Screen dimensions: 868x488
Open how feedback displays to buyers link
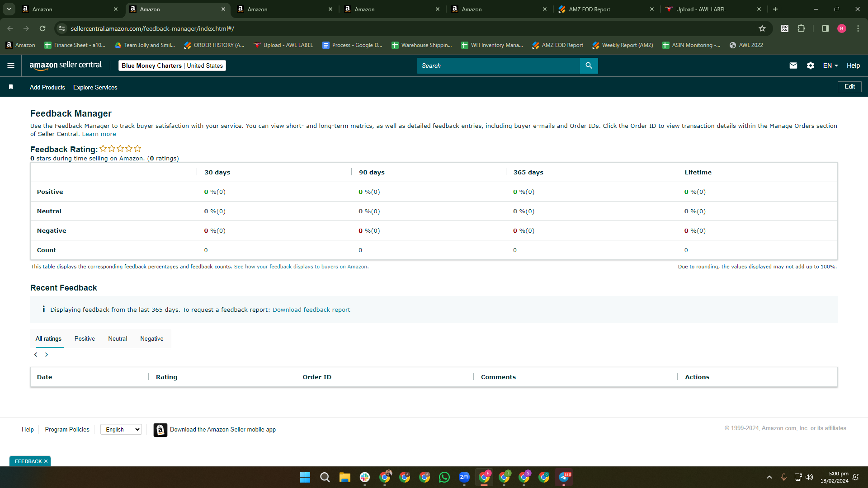tap(301, 267)
